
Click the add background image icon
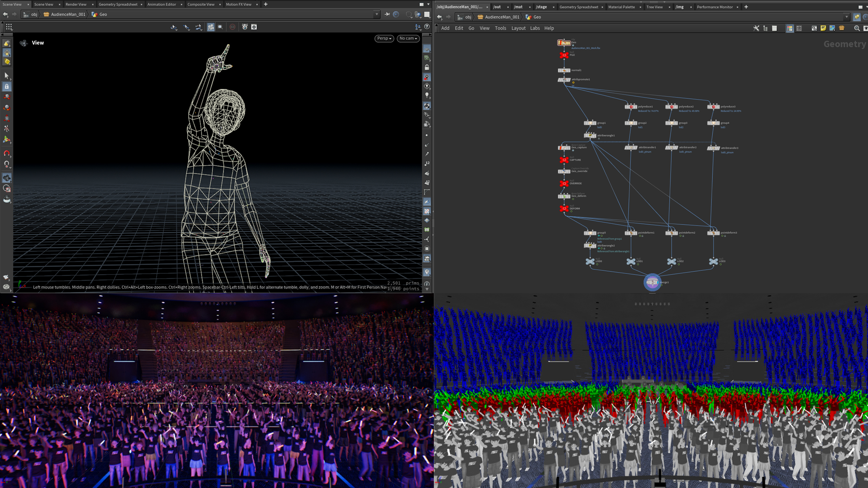832,28
